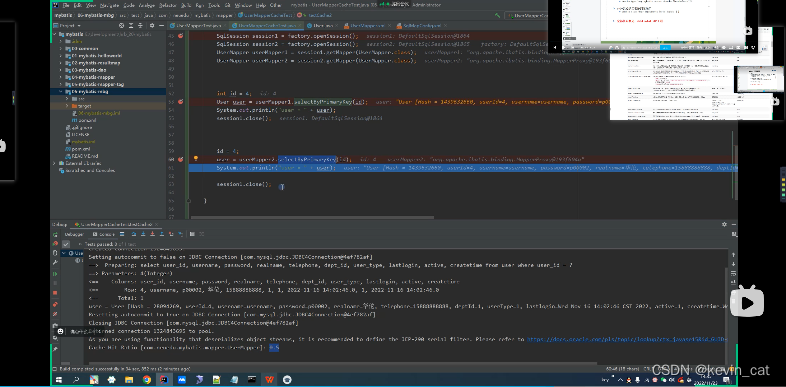Click the console scroll up arrow icon
This screenshot has height=387, width=786.
(x=733, y=255)
